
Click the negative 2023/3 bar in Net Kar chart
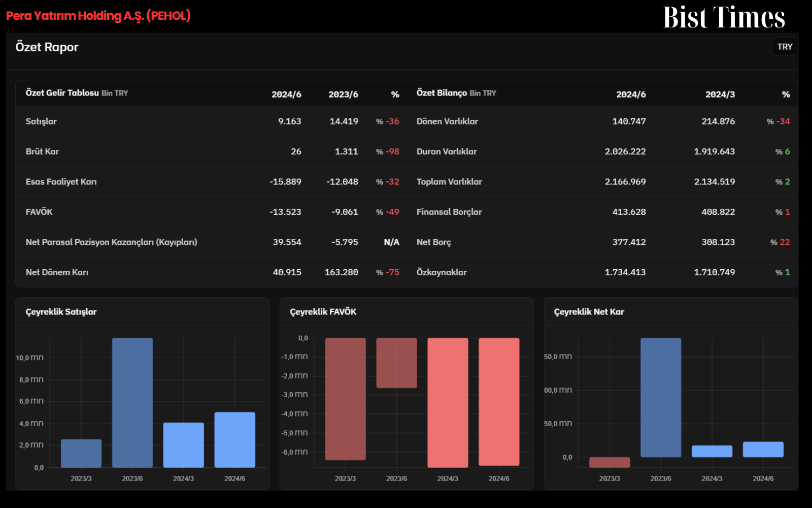click(610, 462)
